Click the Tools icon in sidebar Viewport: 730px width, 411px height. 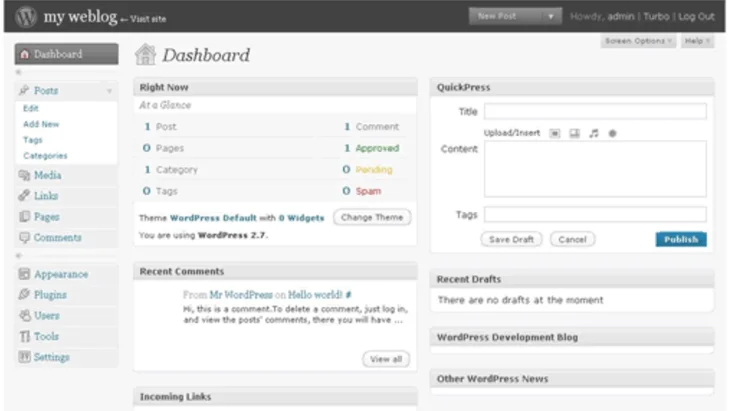pyautogui.click(x=24, y=336)
